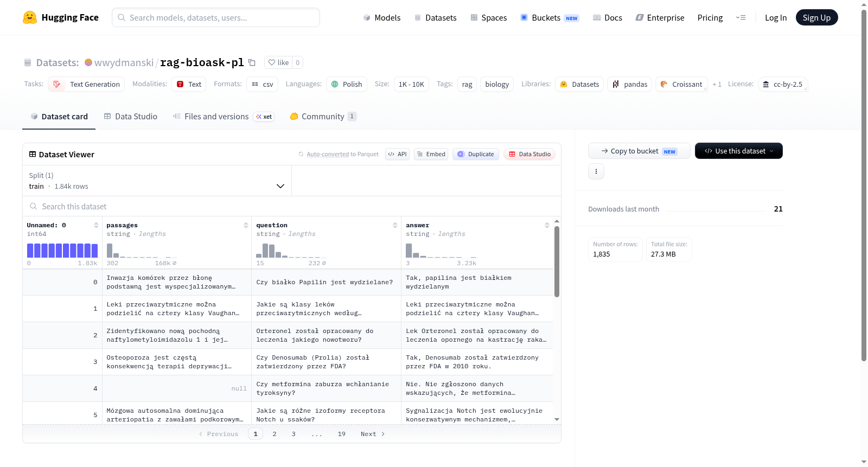The image size is (868, 467).
Task: Open Buckets in the top navigation
Action: 550,17
